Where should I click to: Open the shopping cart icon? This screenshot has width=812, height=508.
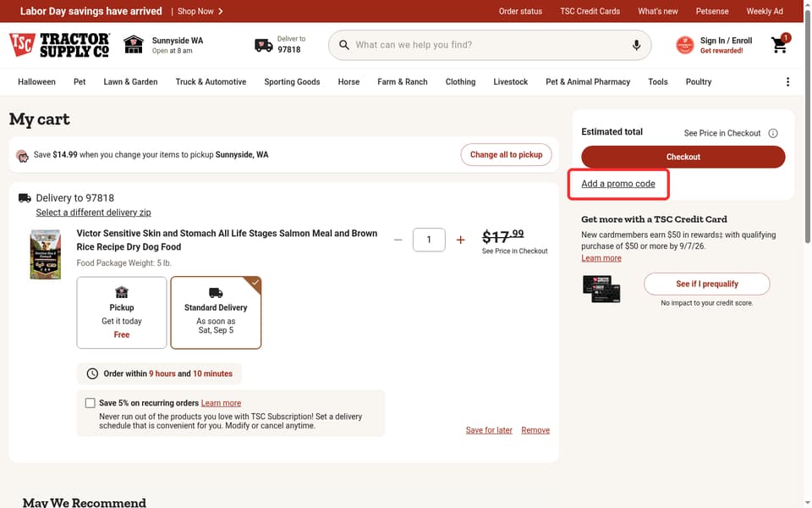click(779, 45)
